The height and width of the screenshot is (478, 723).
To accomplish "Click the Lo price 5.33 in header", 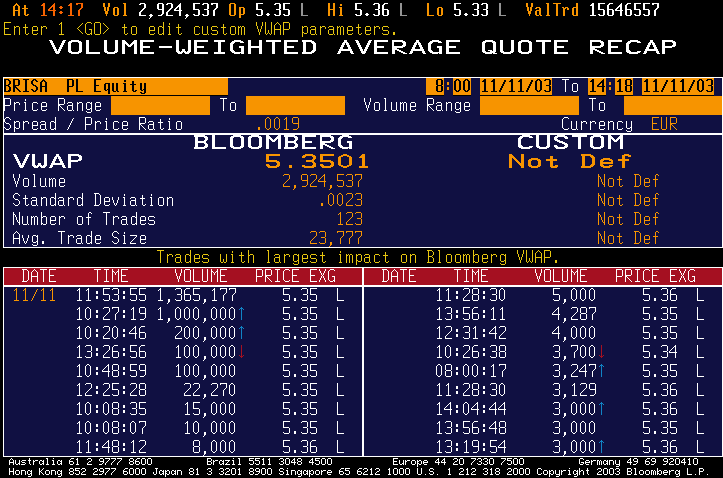I will (471, 10).
